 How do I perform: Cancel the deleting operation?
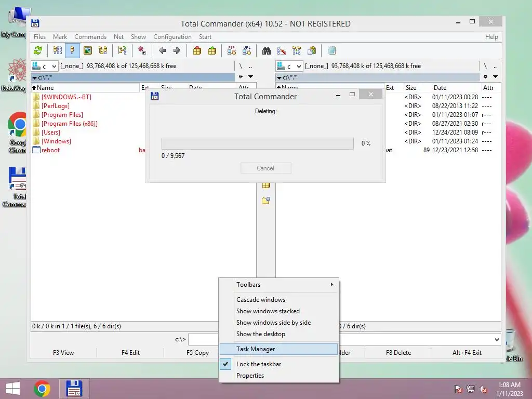coord(265,168)
